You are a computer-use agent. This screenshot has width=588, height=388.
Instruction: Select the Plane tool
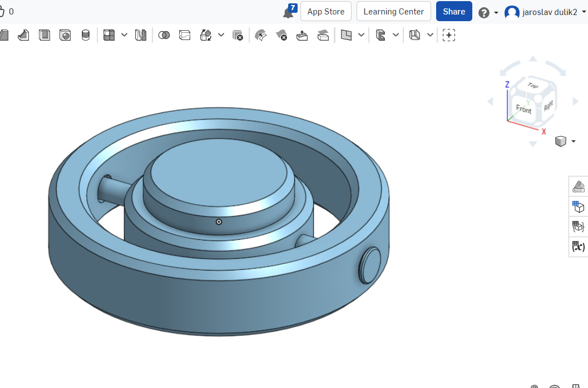346,35
